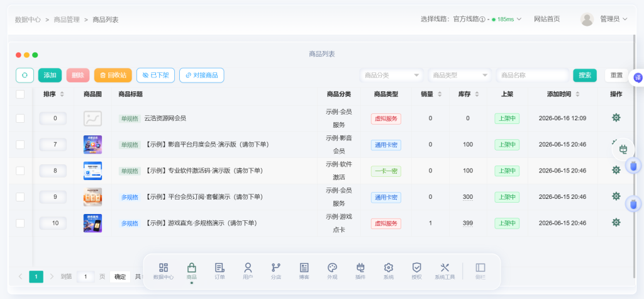This screenshot has height=299, width=644.
Task: Open the 商品 dock icon
Action: (x=191, y=271)
